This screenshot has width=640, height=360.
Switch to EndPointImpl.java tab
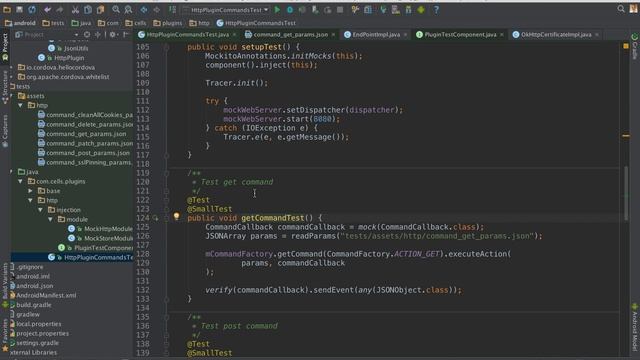(x=376, y=35)
